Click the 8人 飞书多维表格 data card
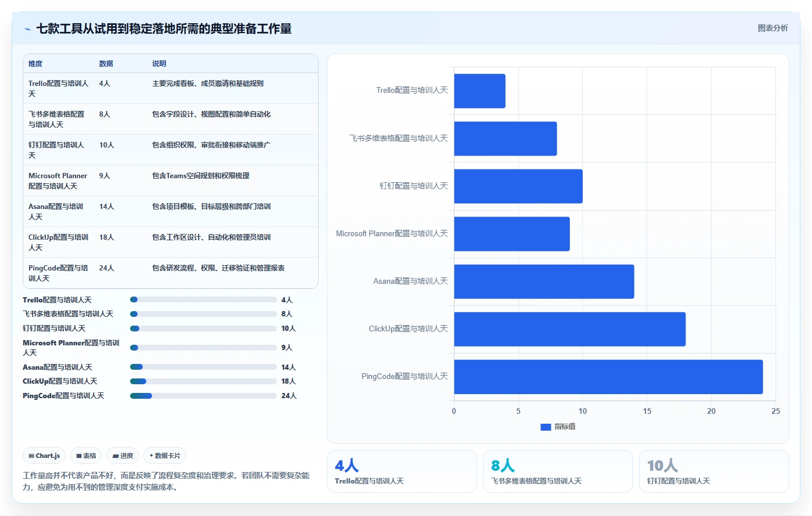Image resolution: width=812 pixels, height=516 pixels. pyautogui.click(x=558, y=471)
